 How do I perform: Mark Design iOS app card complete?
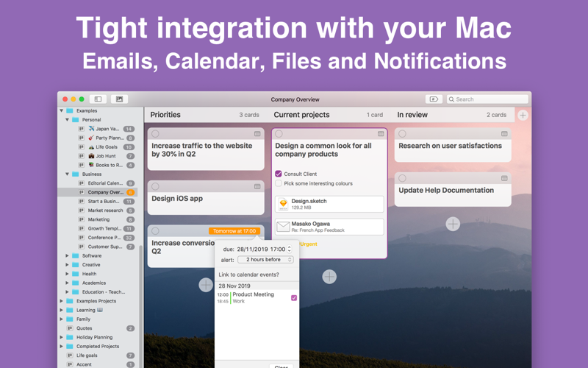pyautogui.click(x=155, y=187)
